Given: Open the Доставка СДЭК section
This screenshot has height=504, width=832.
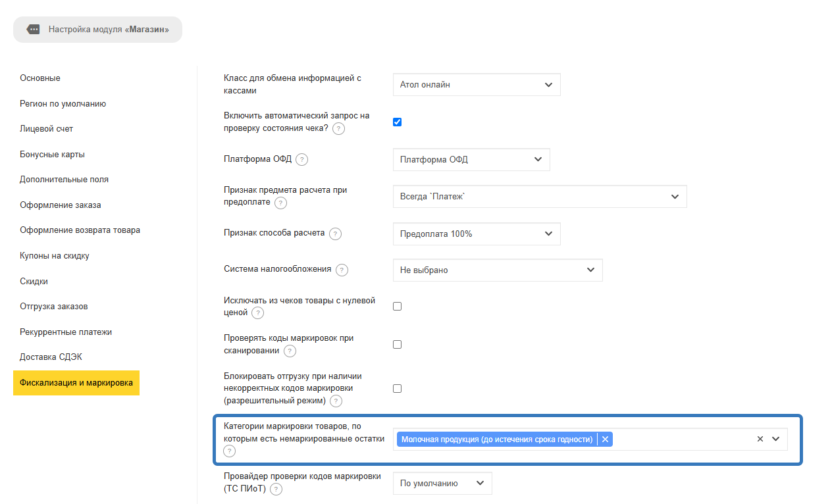Looking at the screenshot, I should click(51, 357).
